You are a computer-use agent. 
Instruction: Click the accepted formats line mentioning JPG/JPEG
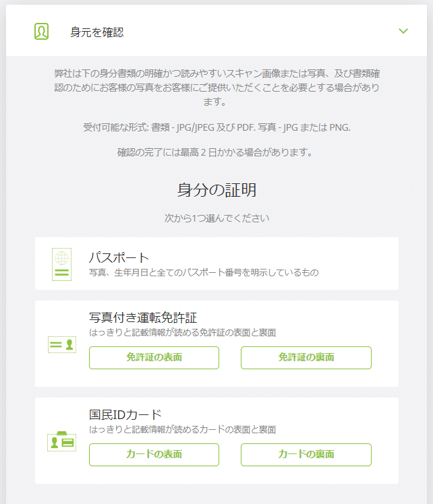[x=216, y=127]
